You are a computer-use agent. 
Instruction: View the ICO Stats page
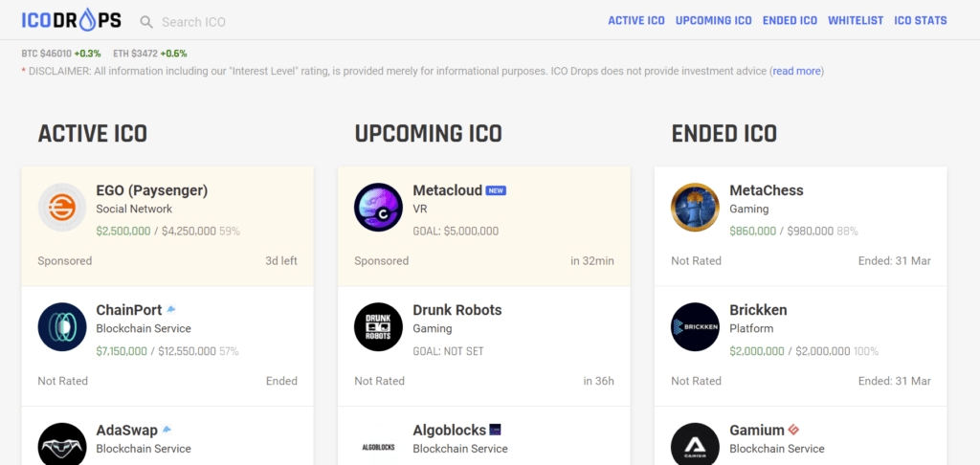[921, 21]
